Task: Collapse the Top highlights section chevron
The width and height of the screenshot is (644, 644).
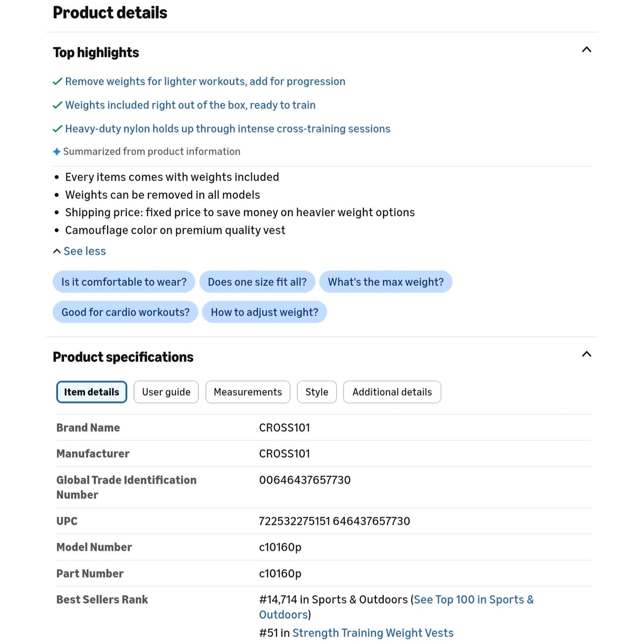Action: point(587,49)
